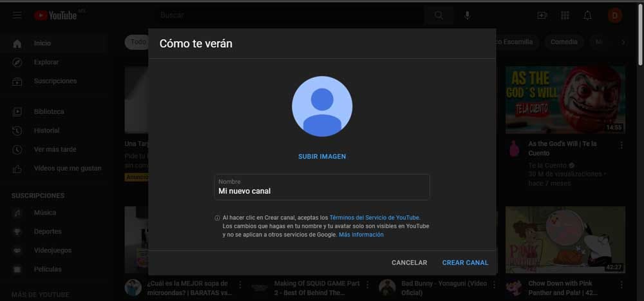
Task: Open YouTube apps grid
Action: click(x=565, y=15)
